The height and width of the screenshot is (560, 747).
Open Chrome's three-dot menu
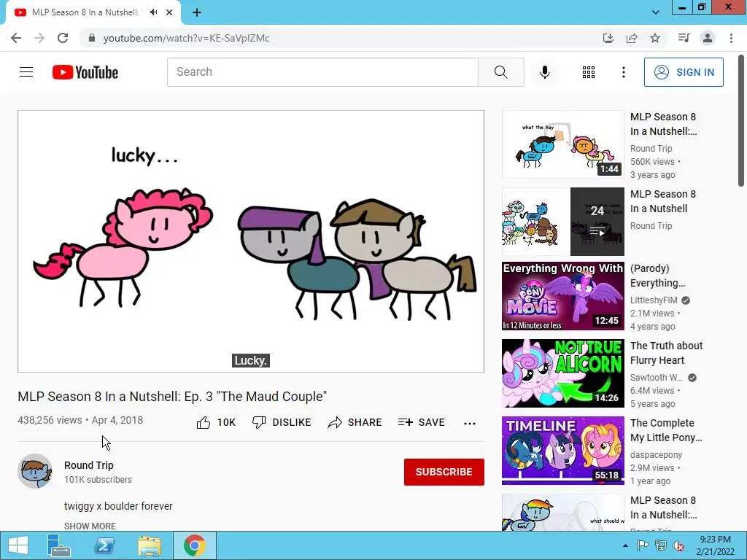[731, 38]
